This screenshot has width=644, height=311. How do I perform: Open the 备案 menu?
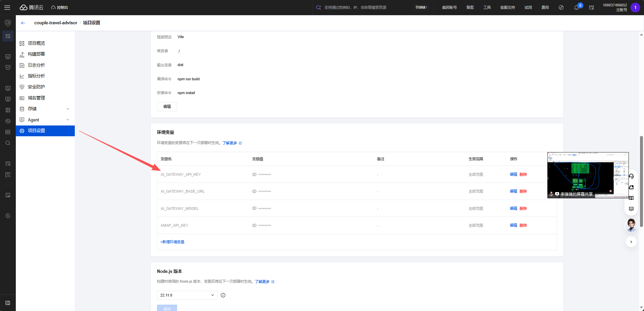tap(470, 7)
